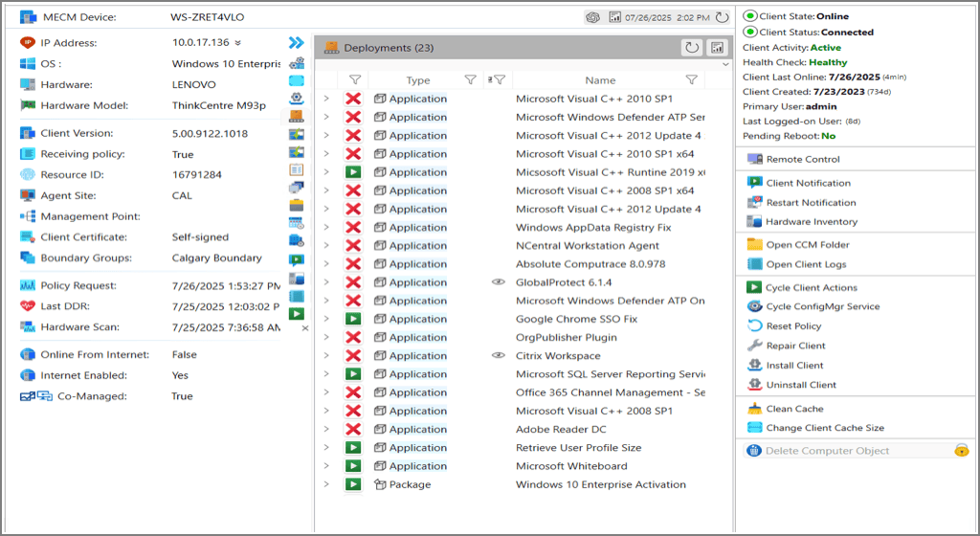This screenshot has width=980, height=536.
Task: Click the yellow briefcase icon in the side strip
Action: [297, 205]
